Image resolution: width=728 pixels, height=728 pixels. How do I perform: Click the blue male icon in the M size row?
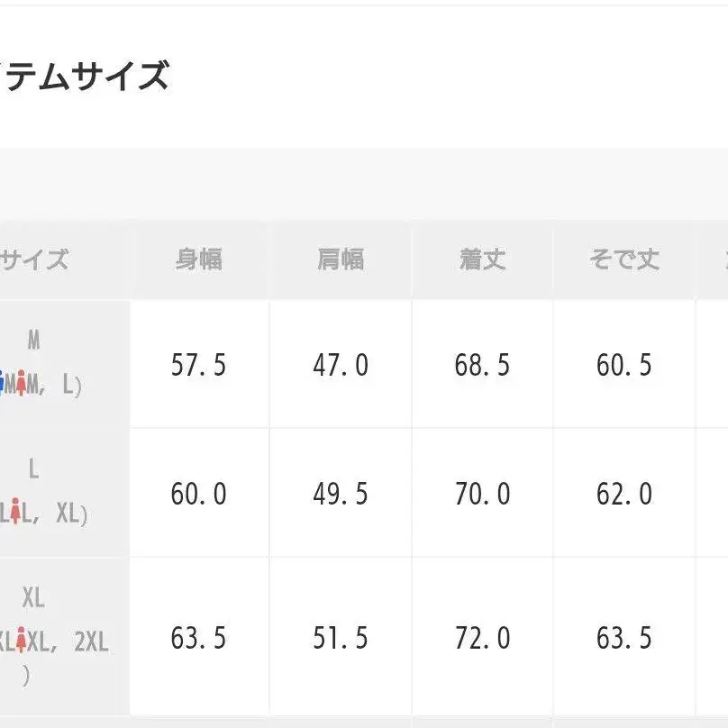point(3,386)
